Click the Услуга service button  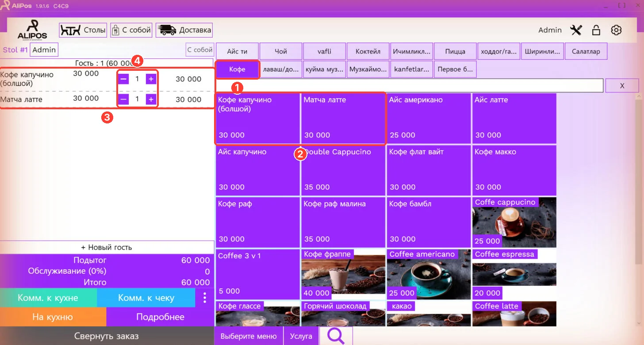pos(301,336)
